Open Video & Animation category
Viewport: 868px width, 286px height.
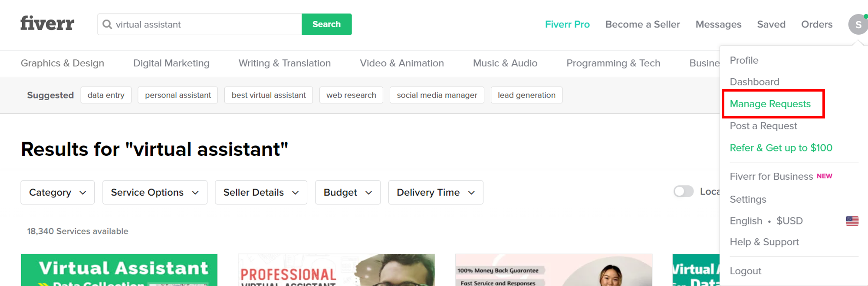click(x=402, y=63)
